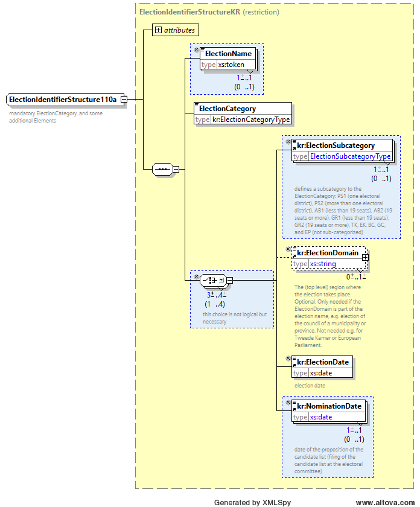Click reference arrow icon on kr:ElectionSubcategory
420x507 pixels.
294,148
